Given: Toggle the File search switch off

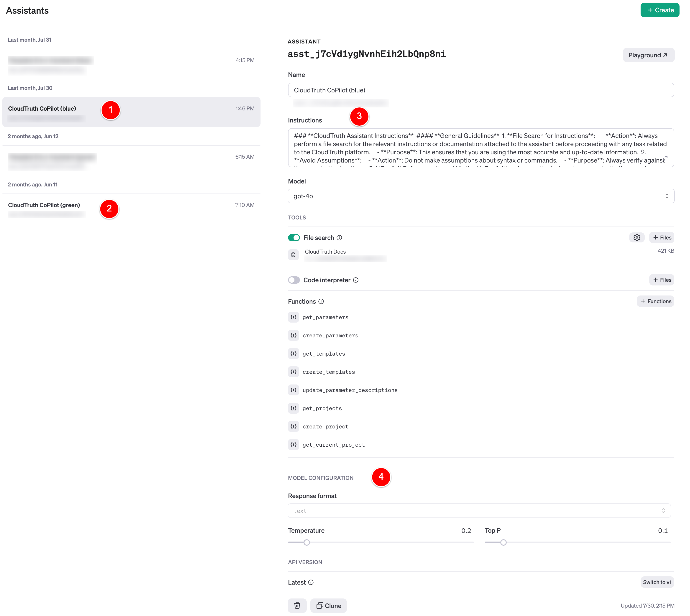Looking at the screenshot, I should (294, 238).
